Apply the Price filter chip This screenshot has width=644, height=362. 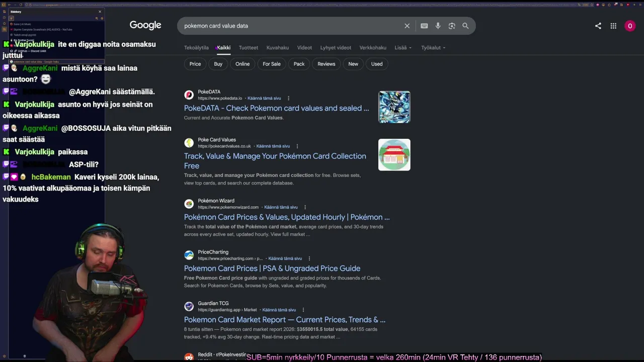[195, 64]
